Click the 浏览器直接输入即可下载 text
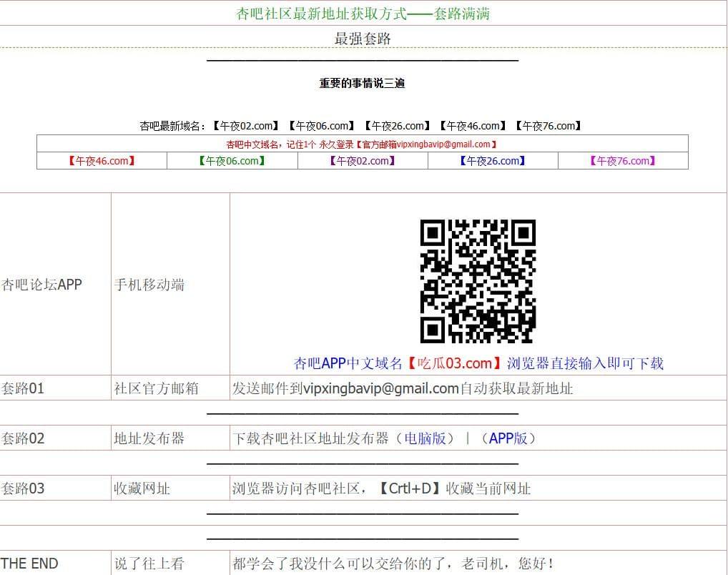Image resolution: width=728 pixels, height=575 pixels. [585, 363]
